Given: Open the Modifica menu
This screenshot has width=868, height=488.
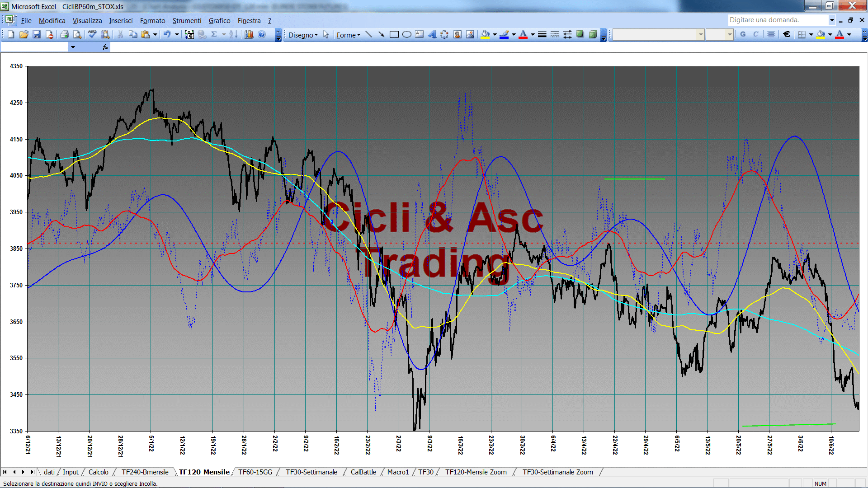Looking at the screenshot, I should pos(52,21).
